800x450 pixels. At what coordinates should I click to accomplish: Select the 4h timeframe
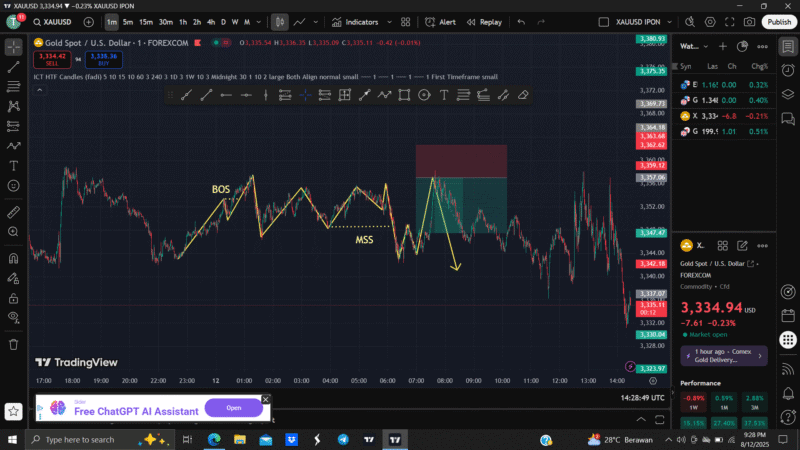211,22
